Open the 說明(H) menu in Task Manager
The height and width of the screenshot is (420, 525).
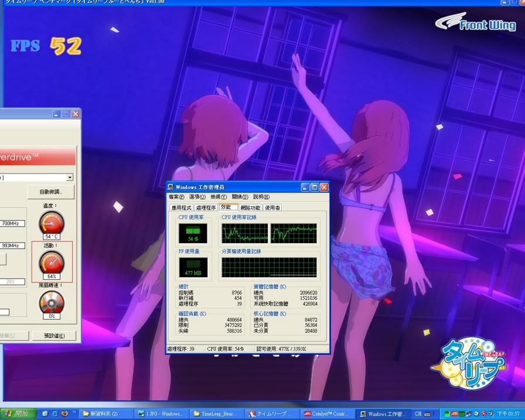(261, 197)
